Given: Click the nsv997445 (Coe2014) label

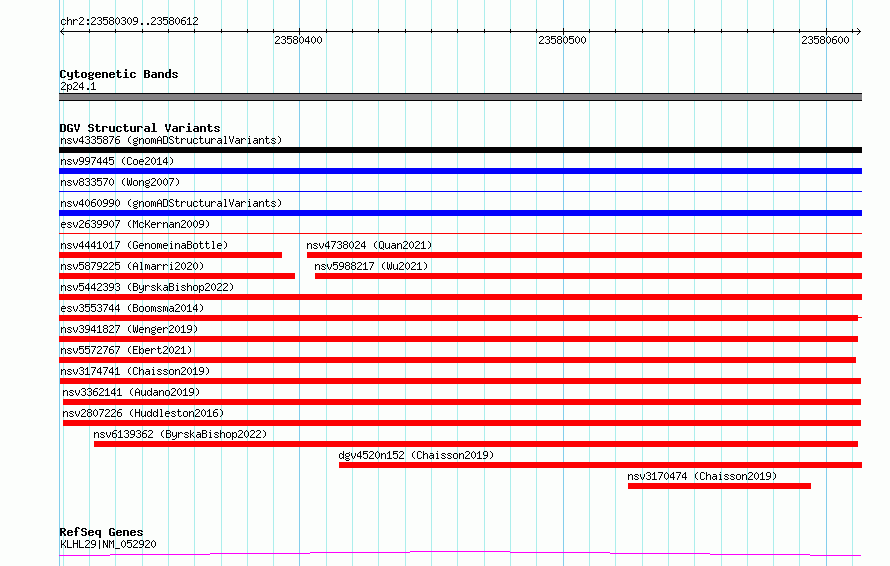Looking at the screenshot, I should (x=117, y=161).
